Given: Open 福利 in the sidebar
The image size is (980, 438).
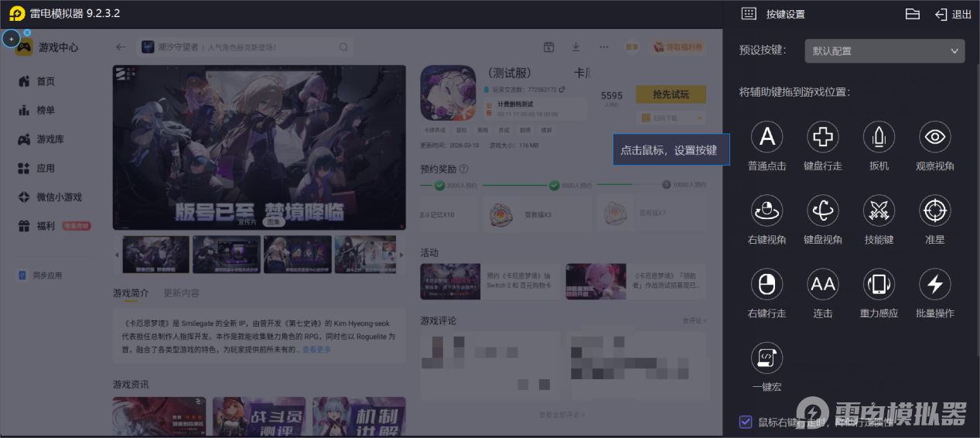Looking at the screenshot, I should coord(53,226).
